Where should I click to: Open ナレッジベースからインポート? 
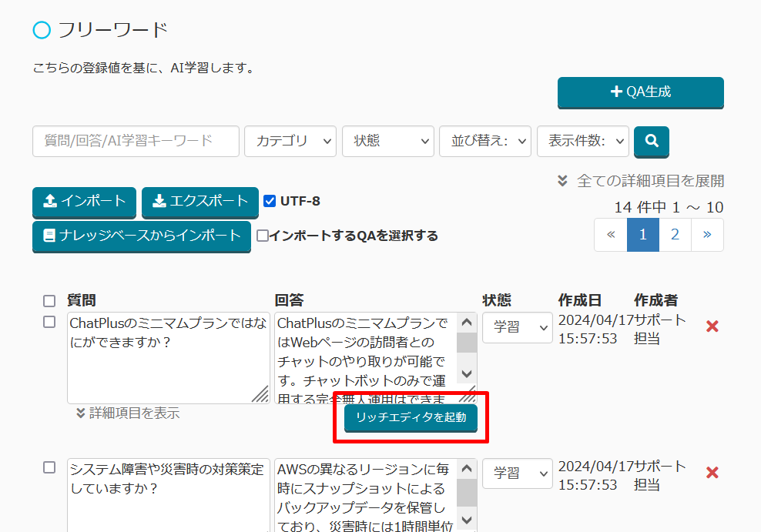pyautogui.click(x=142, y=236)
